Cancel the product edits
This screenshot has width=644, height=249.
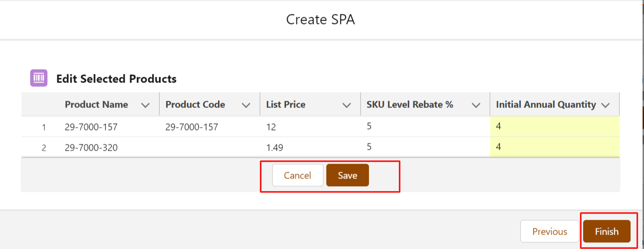pyautogui.click(x=298, y=176)
